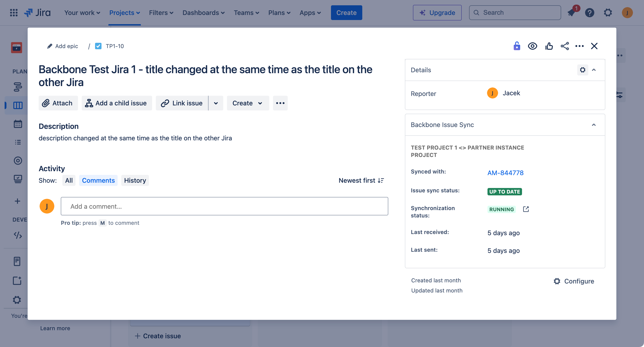The height and width of the screenshot is (347, 644).
Task: Click the Search field
Action: pos(515,12)
